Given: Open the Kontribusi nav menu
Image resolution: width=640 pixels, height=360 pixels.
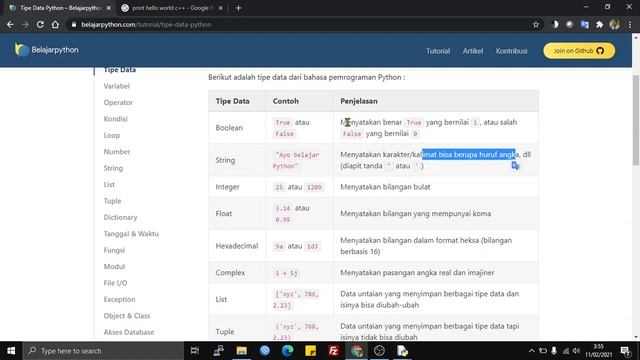Looking at the screenshot, I should coord(511,51).
